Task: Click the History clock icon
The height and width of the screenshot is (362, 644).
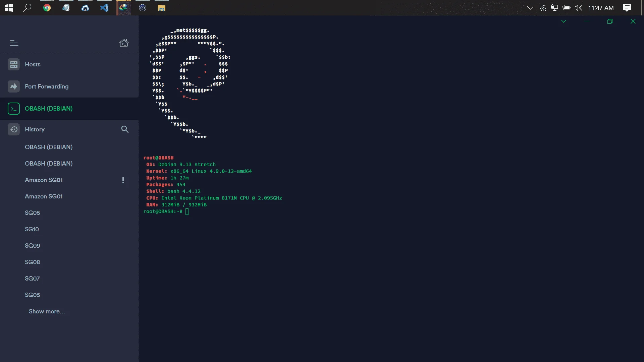Action: pyautogui.click(x=14, y=129)
